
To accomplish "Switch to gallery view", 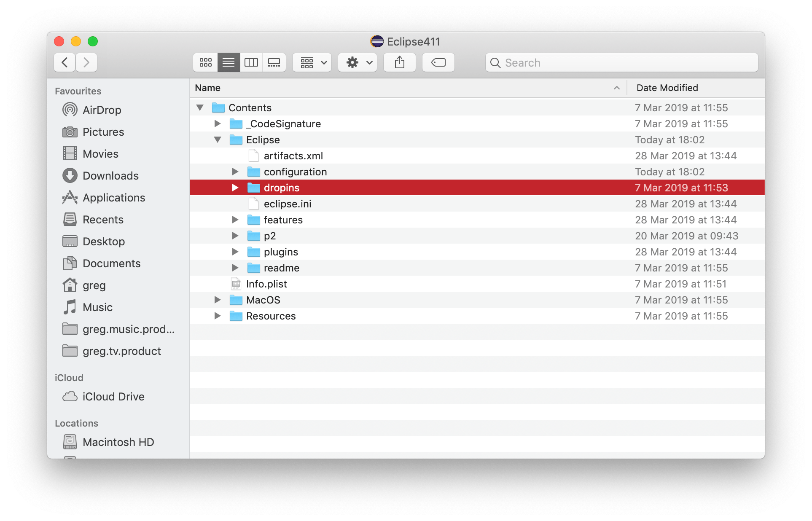I will click(274, 62).
